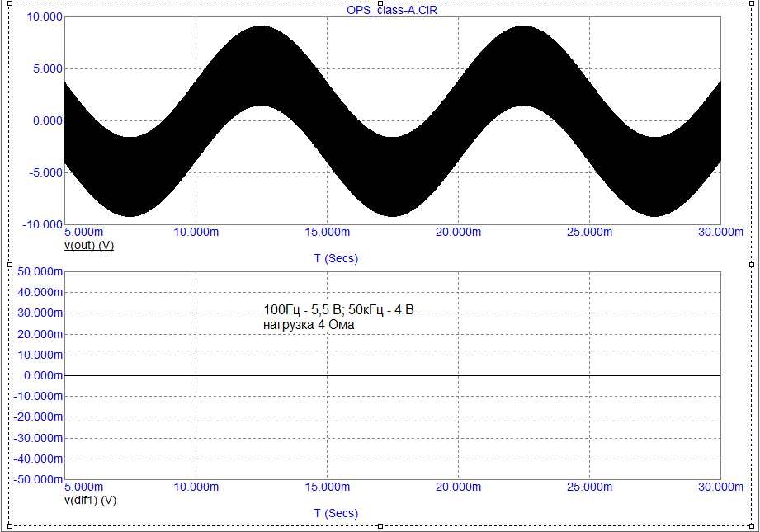
Task: Click the -10.000 y-axis value of upper plot
Action: point(43,225)
